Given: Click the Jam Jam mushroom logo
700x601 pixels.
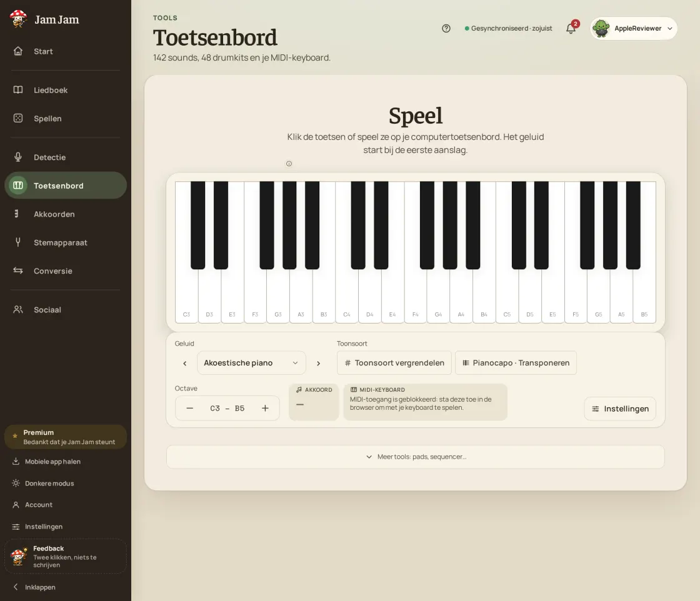Looking at the screenshot, I should [x=18, y=19].
